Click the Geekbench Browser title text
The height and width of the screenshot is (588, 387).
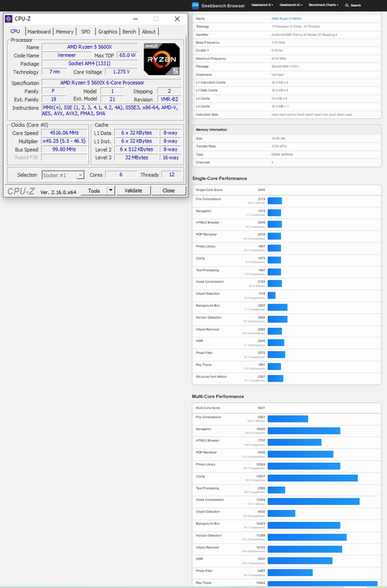pyautogui.click(x=223, y=6)
